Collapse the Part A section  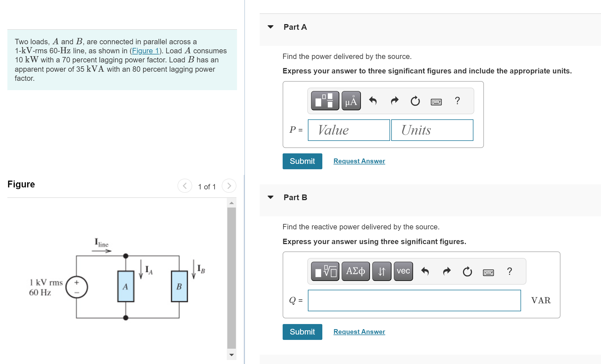tap(271, 27)
